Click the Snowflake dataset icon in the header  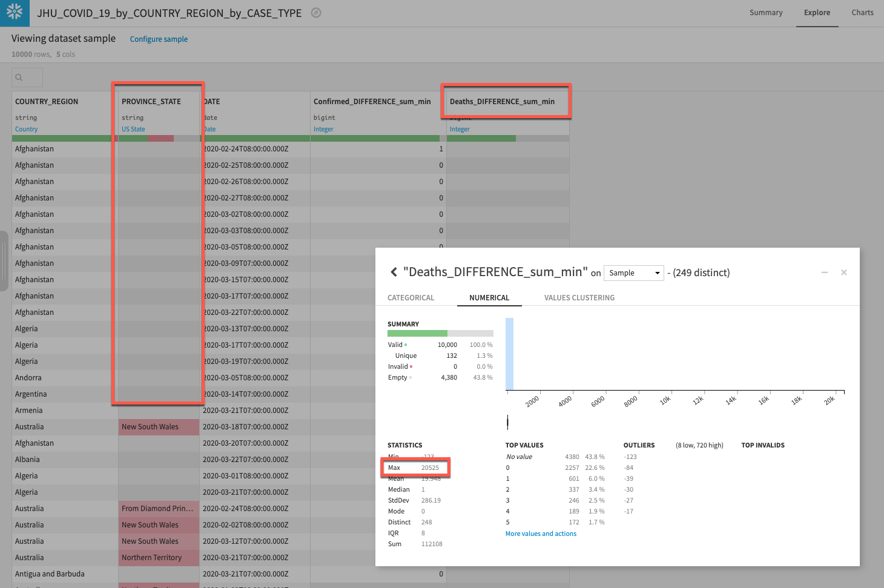15,13
